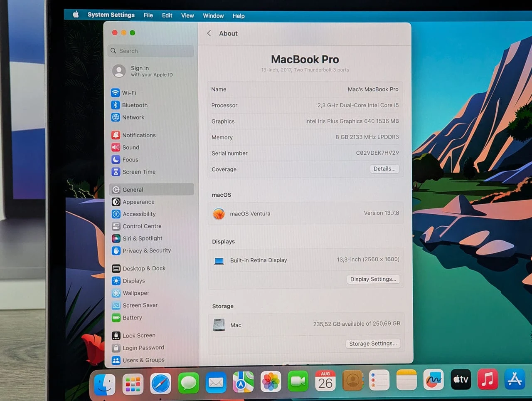The width and height of the screenshot is (532, 401).
Task: Click the macOS Ventura row
Action: click(305, 213)
